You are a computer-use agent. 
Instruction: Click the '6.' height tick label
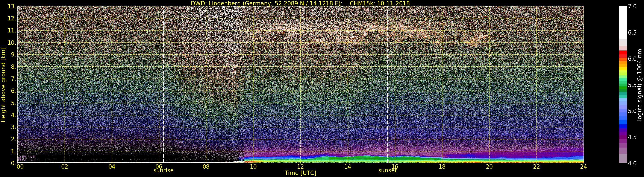click(13, 91)
